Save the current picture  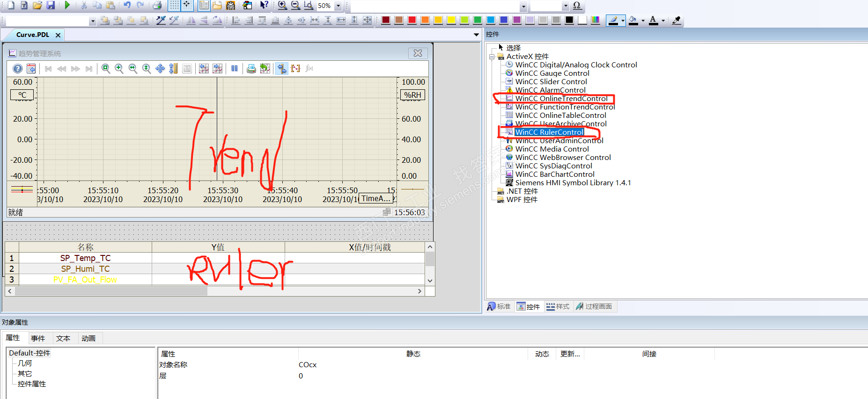tap(51, 5)
